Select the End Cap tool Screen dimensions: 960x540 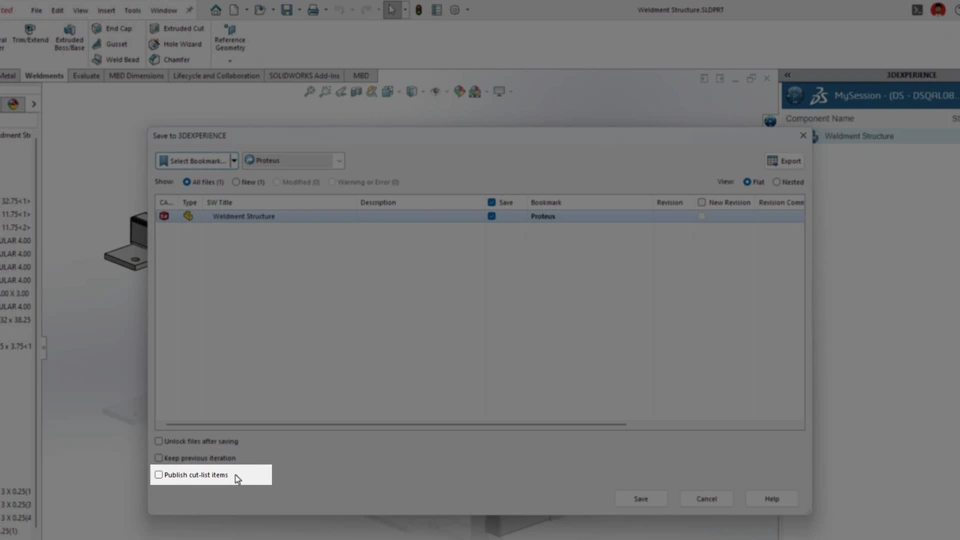[x=112, y=28]
